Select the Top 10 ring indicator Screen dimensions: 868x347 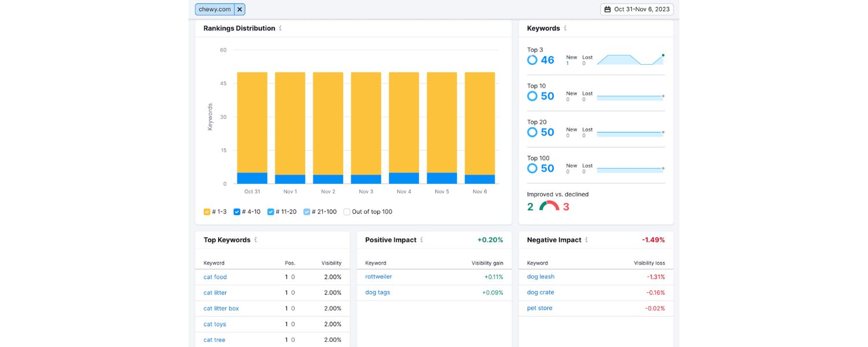click(x=532, y=96)
